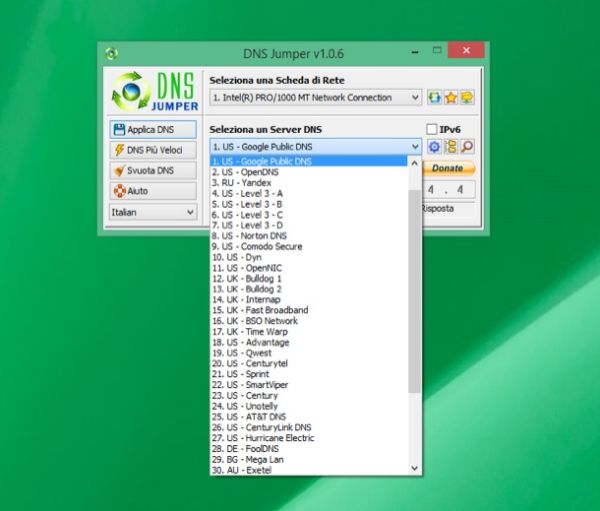The width and height of the screenshot is (600, 511).
Task: Select 4. US - Level 3 - A
Action: [x=309, y=193]
